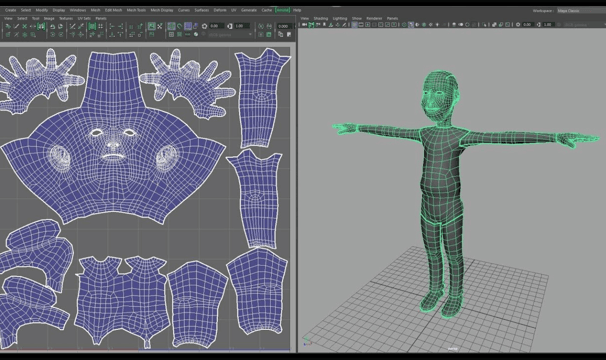This screenshot has height=360, width=606.
Task: Toggle the viewport Grid display icon
Action: tap(354, 24)
